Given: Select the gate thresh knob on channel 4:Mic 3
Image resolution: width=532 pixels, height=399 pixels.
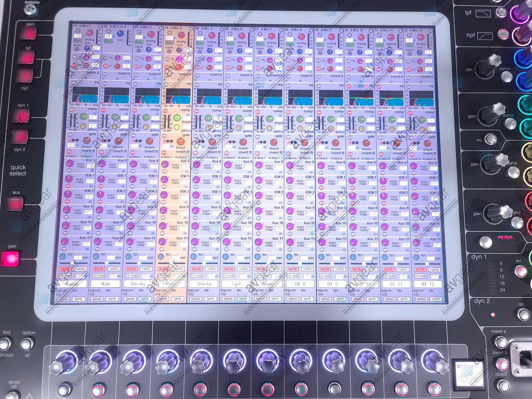Looking at the screenshot, I should 149,141.
